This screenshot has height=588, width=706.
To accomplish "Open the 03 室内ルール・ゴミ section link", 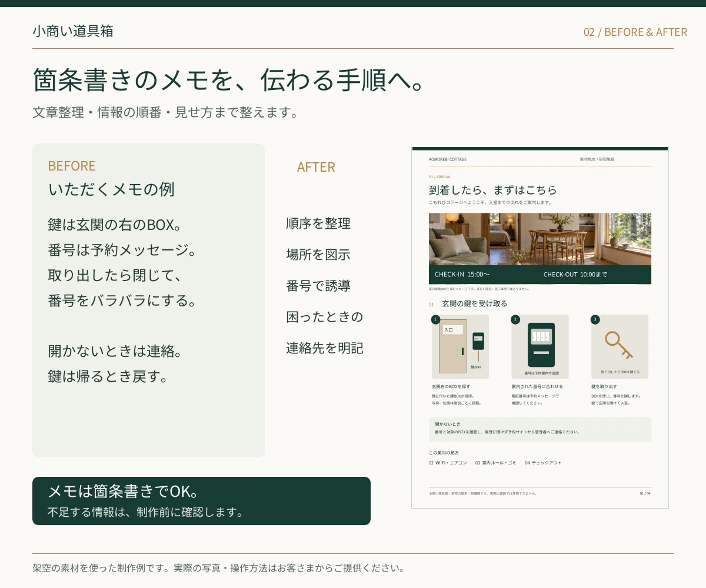I will (495, 463).
